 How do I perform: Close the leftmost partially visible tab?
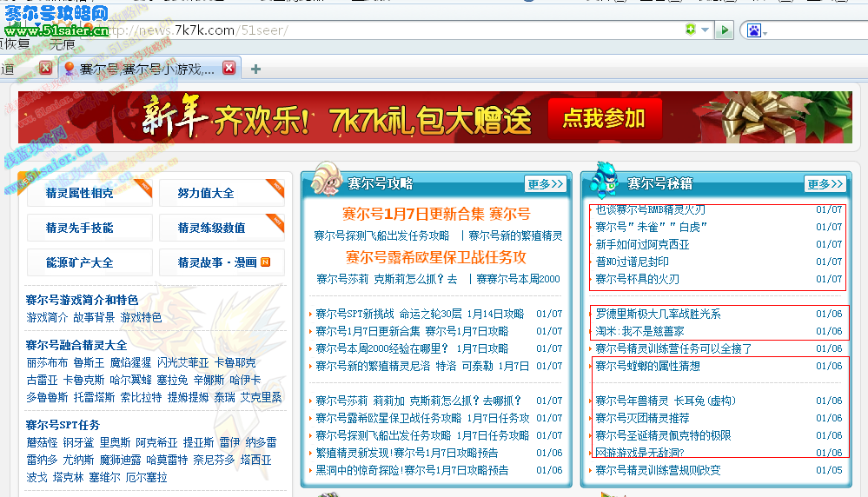pyautogui.click(x=46, y=68)
